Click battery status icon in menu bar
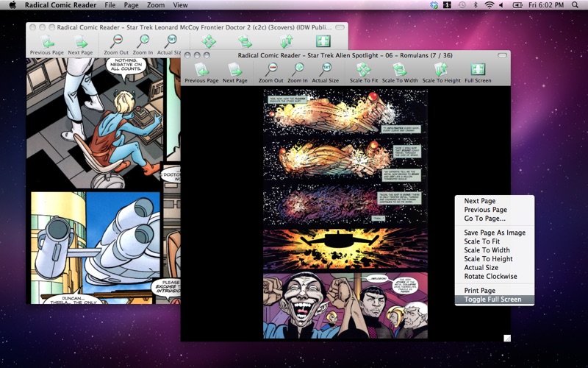This screenshot has height=368, width=588. (517, 5)
